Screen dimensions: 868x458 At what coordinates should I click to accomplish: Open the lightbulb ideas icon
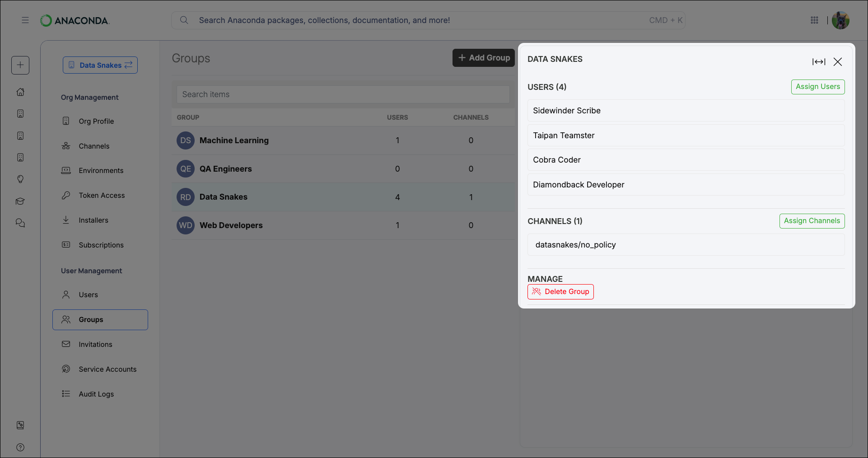pos(20,179)
